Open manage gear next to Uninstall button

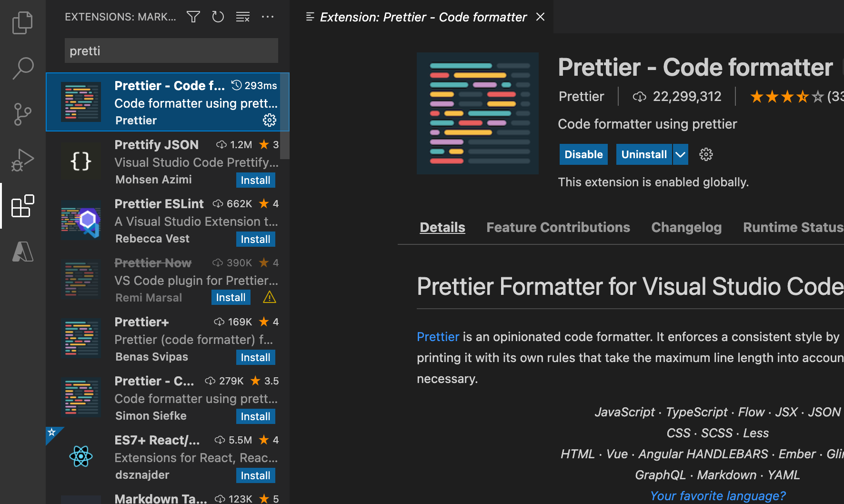706,154
